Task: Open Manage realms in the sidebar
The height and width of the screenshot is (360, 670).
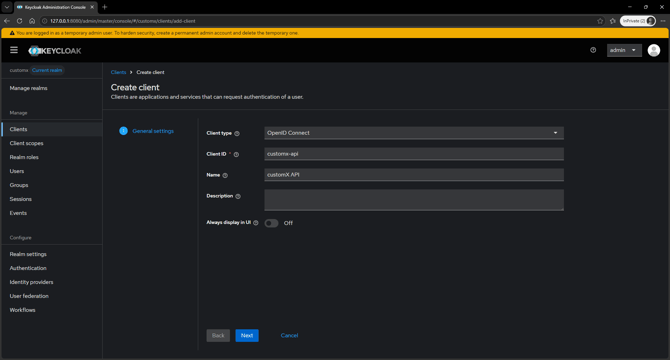Action: click(51, 88)
